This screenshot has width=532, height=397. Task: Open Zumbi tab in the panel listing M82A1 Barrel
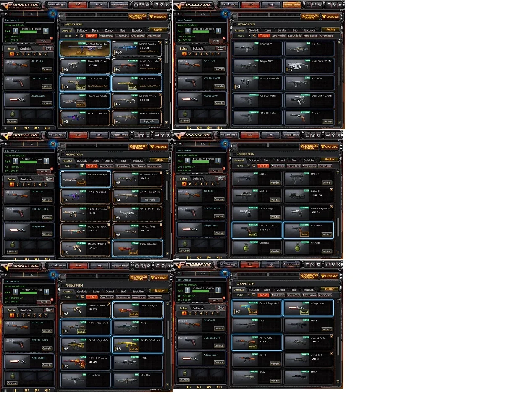[109, 30]
